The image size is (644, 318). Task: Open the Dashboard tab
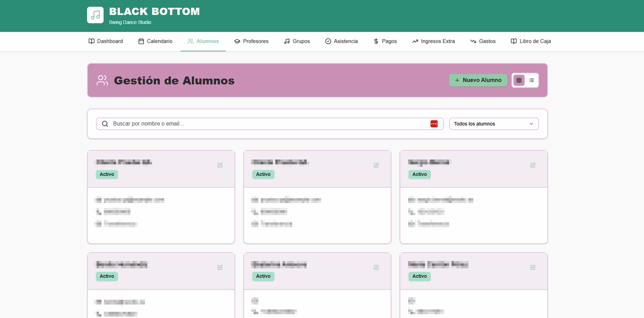(106, 41)
